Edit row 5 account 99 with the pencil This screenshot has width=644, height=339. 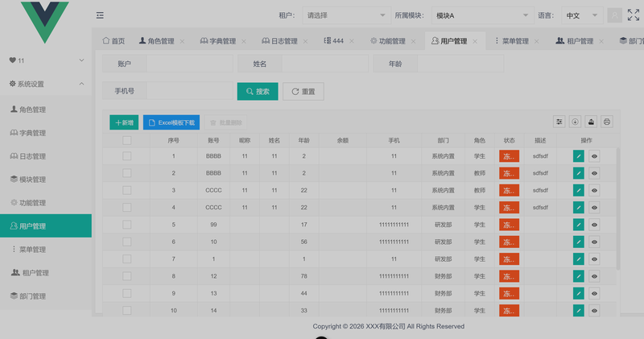click(578, 225)
